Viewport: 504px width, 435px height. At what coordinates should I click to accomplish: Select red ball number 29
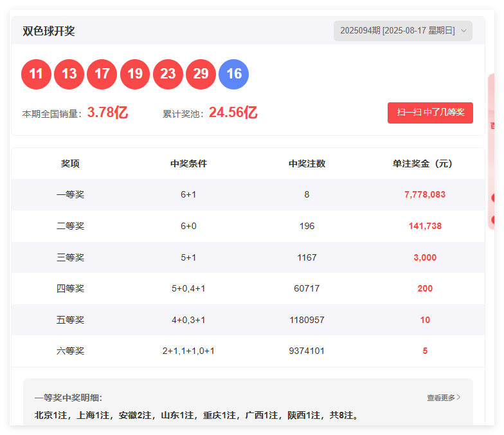[x=201, y=74]
